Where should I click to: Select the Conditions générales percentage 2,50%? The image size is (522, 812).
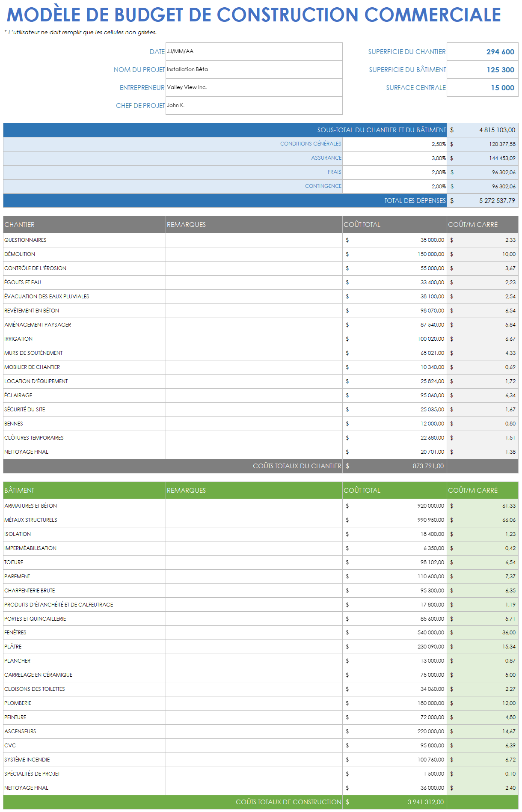click(394, 144)
